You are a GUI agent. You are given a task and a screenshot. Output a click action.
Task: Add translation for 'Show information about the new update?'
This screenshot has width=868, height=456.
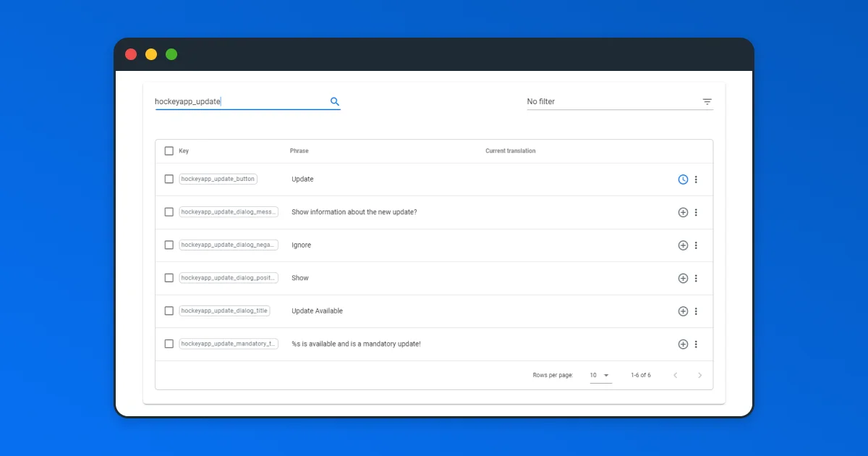[x=683, y=213]
